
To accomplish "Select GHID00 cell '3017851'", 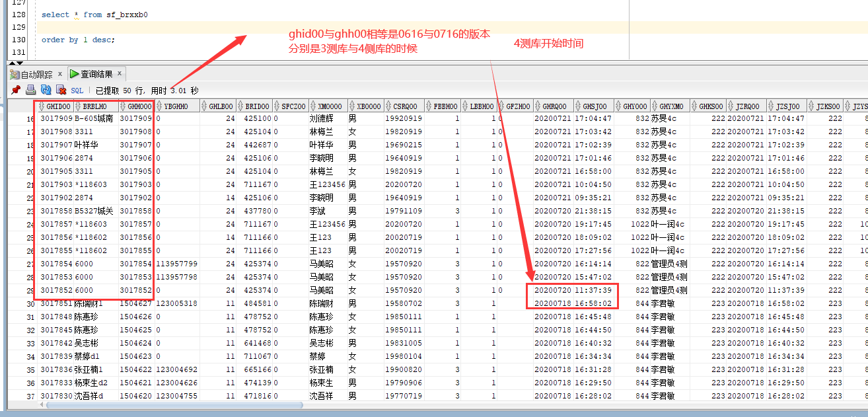I will 55,304.
